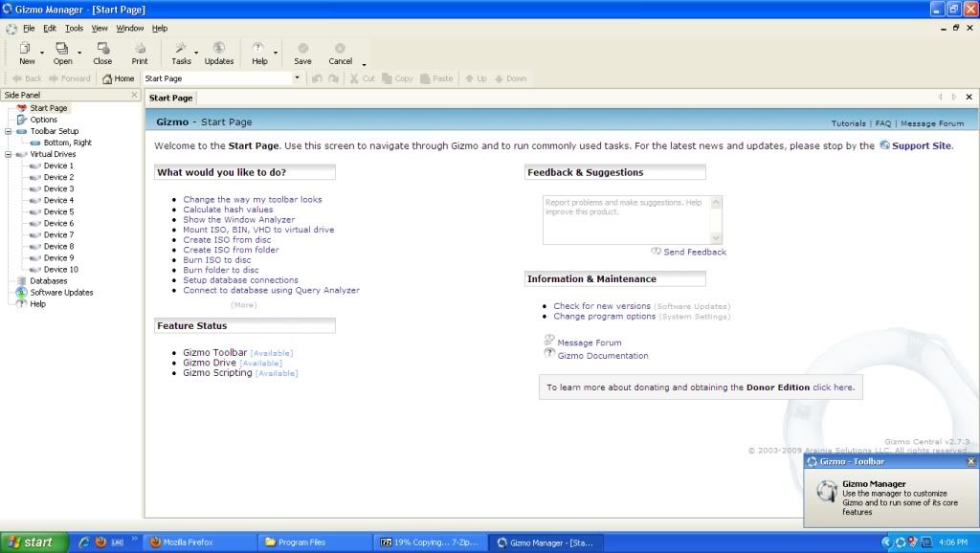The width and height of the screenshot is (980, 553).
Task: Click the Save toolbar icon
Action: pos(302,54)
